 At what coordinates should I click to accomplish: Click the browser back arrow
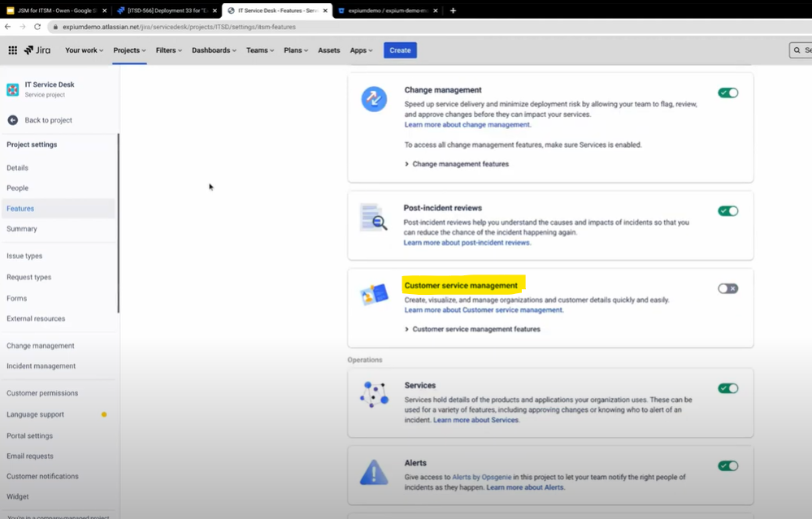coord(8,26)
